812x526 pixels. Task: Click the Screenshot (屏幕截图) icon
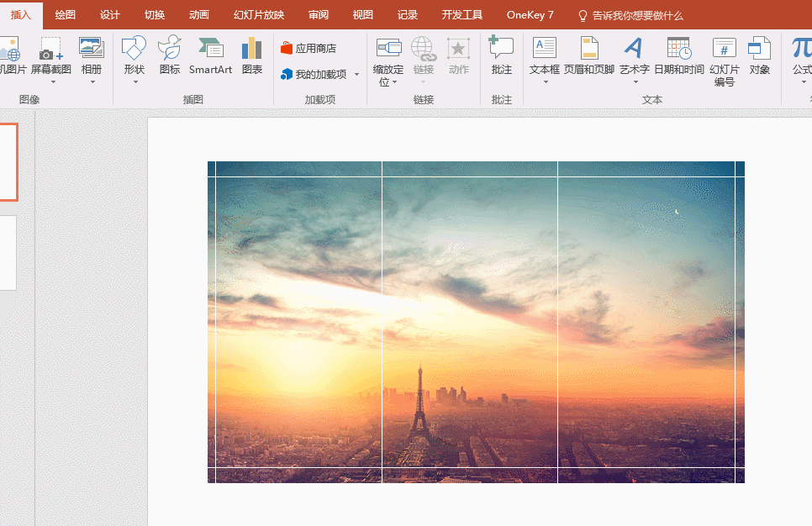pyautogui.click(x=50, y=50)
